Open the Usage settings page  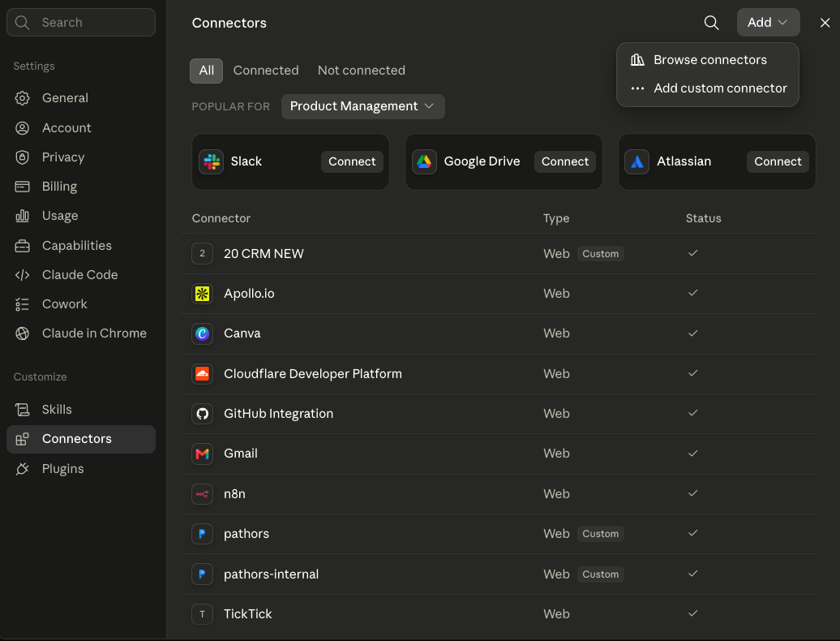tap(81, 216)
